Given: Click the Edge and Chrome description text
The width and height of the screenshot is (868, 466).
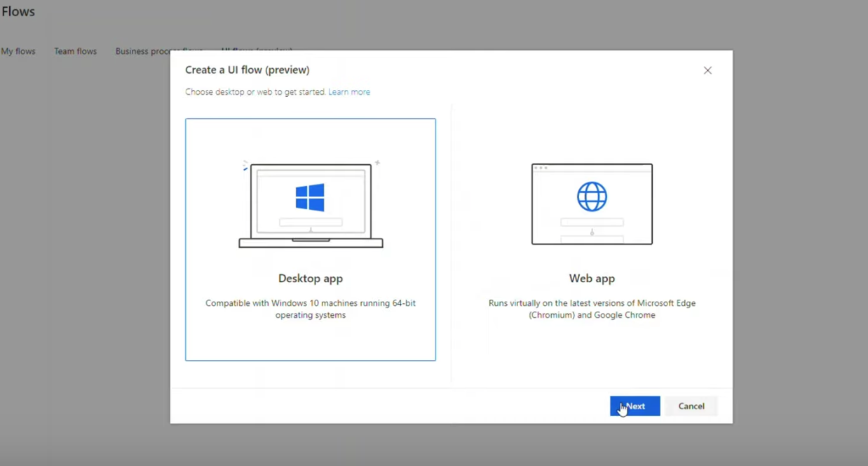Looking at the screenshot, I should [592, 309].
